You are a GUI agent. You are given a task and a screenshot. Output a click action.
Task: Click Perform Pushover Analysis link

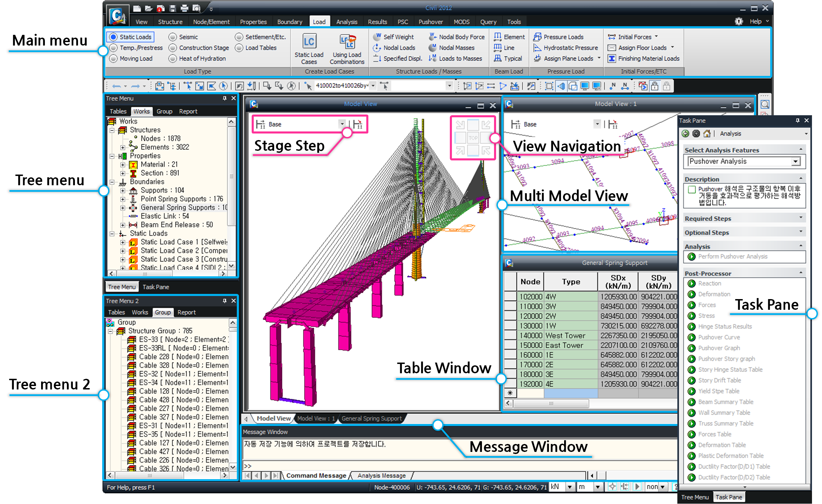point(733,256)
